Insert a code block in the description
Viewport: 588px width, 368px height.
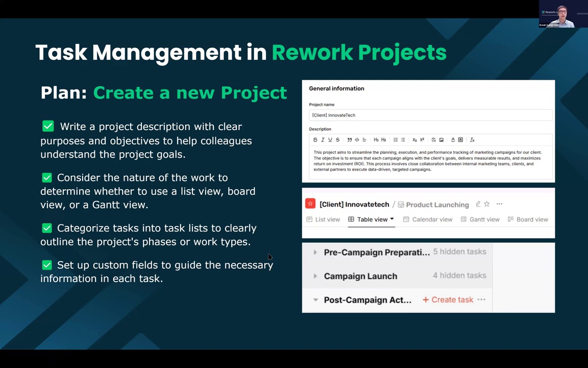(x=357, y=140)
